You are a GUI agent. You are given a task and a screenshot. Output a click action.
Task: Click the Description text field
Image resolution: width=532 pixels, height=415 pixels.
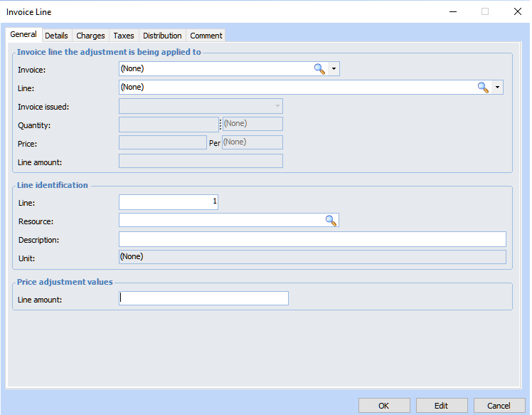[312, 239]
